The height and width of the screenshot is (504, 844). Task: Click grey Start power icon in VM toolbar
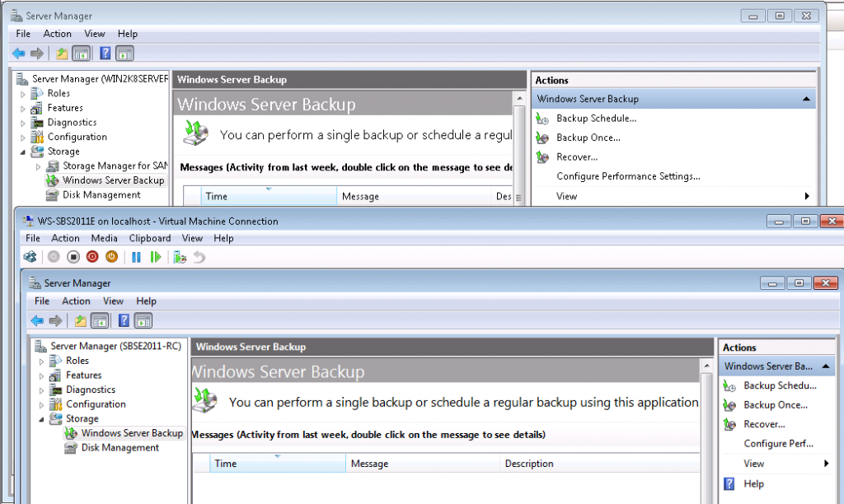(54, 257)
